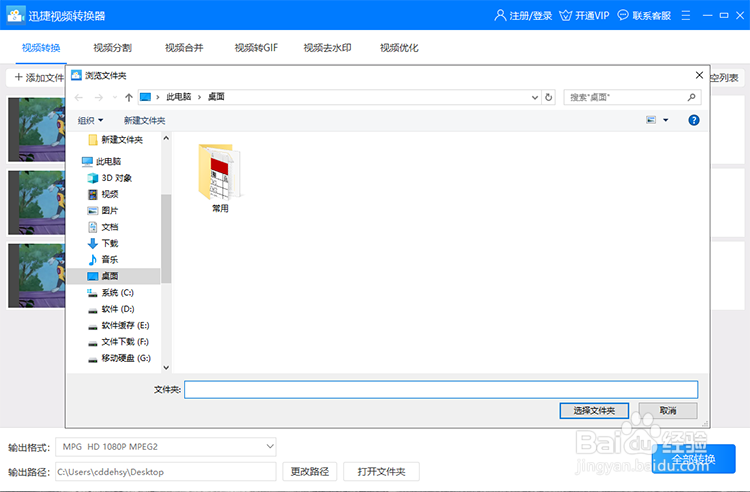Close the 浏览文件夹 dialog
Screen dimensions: 750x492
[699, 76]
